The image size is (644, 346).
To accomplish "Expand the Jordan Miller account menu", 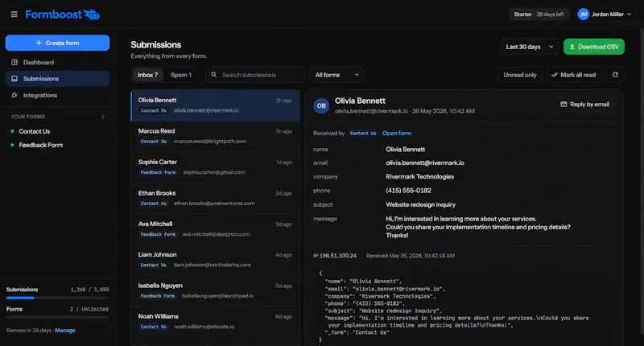I will (x=605, y=14).
